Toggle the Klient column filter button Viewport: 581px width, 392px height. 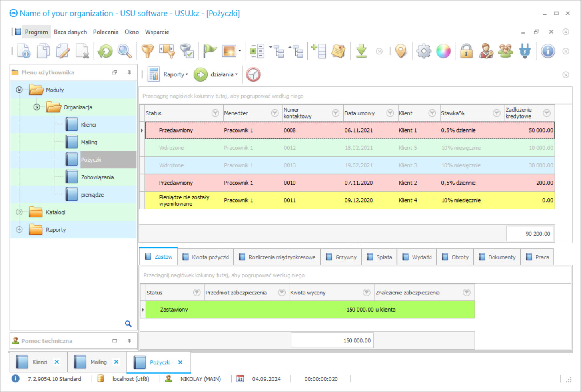coord(432,113)
